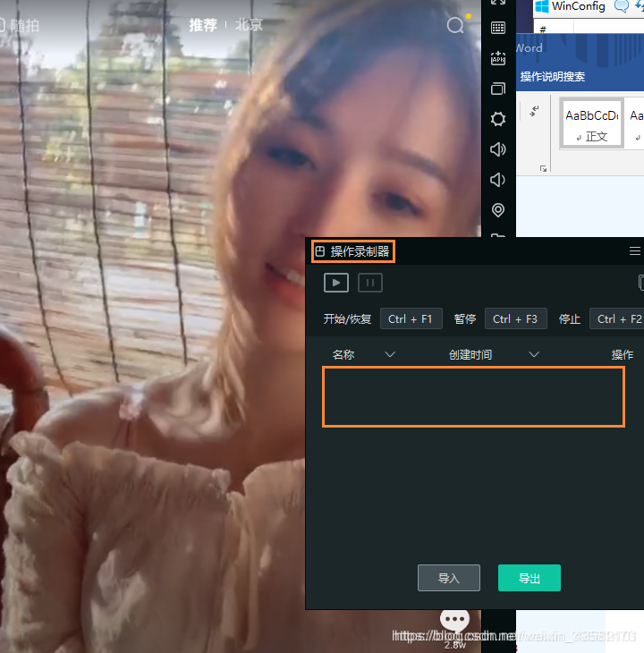644x653 pixels.
Task: Click the 操作录制器 window title icon
Action: coord(319,251)
